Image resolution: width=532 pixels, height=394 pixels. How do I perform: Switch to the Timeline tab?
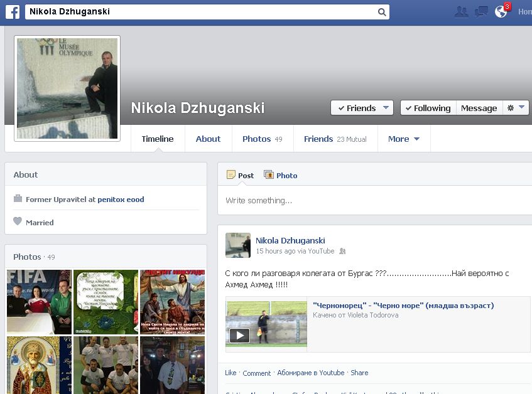158,139
